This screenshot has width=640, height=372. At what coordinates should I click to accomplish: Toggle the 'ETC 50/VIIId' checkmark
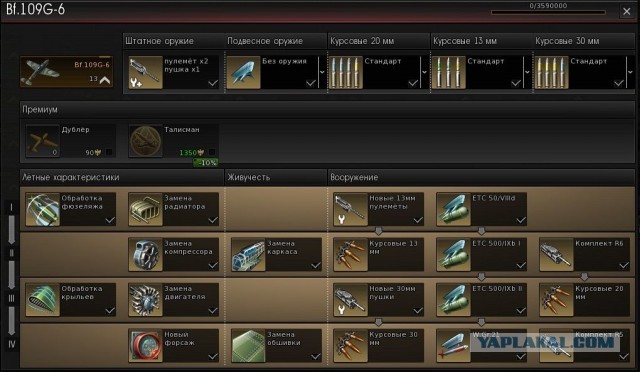[521, 221]
